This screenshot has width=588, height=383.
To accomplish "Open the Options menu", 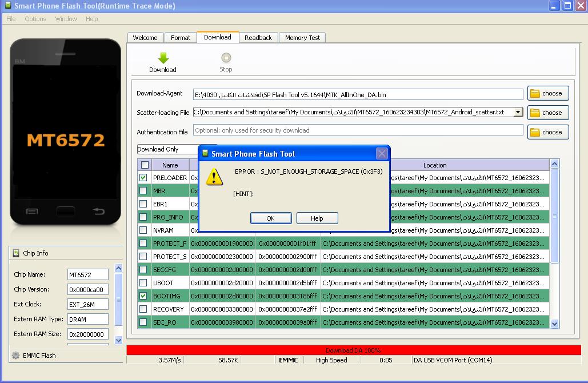I will click(x=35, y=19).
